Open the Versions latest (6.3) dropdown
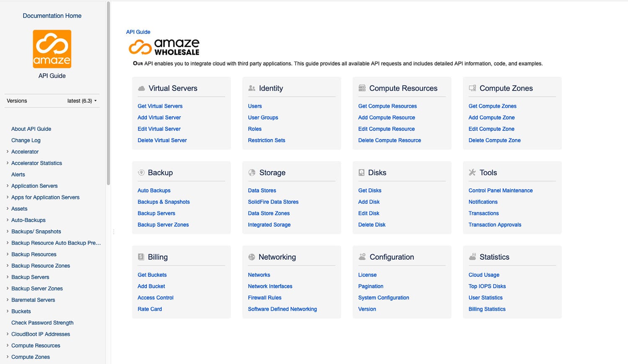 coord(82,101)
